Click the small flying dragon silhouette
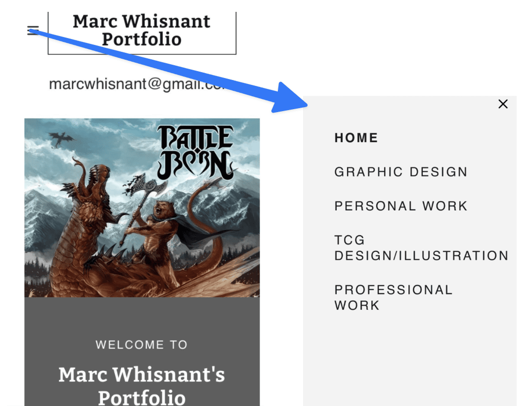 click(61, 139)
